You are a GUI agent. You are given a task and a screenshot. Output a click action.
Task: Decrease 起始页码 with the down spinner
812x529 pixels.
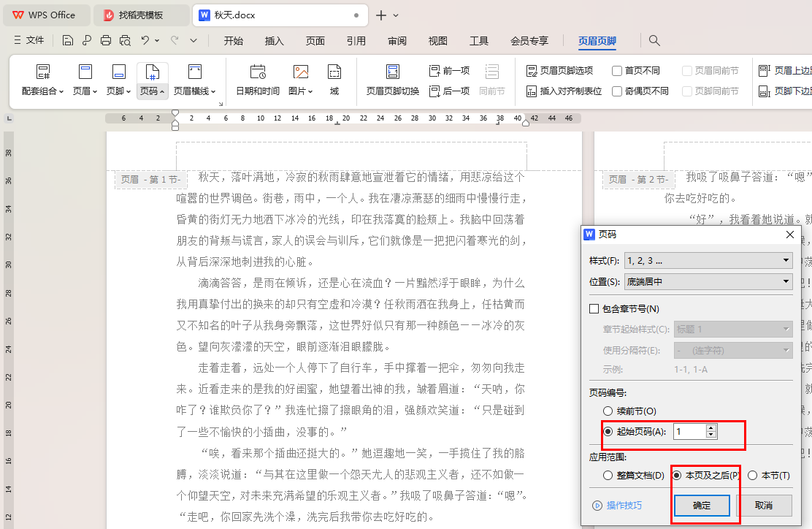click(x=711, y=435)
